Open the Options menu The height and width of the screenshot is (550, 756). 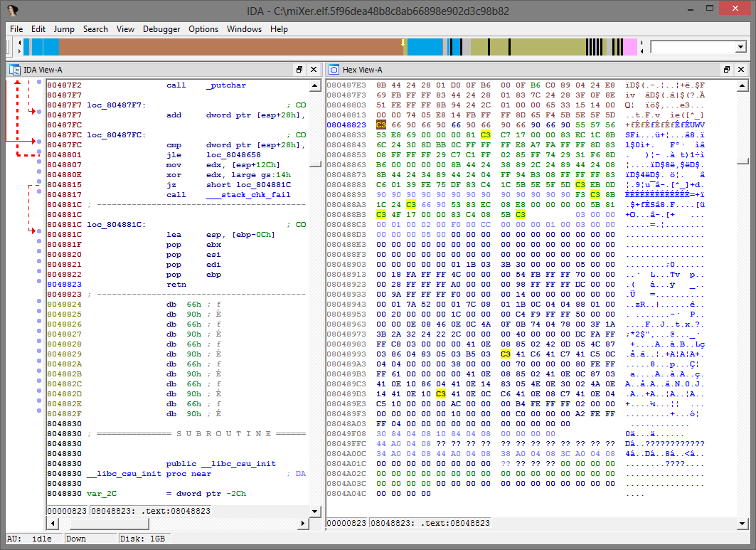point(203,29)
